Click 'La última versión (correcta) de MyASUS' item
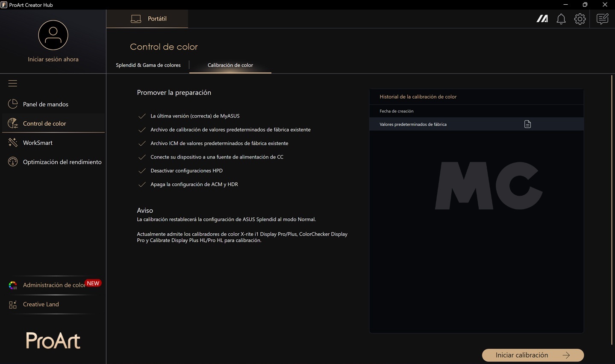Image resolution: width=615 pixels, height=364 pixels. [195, 116]
